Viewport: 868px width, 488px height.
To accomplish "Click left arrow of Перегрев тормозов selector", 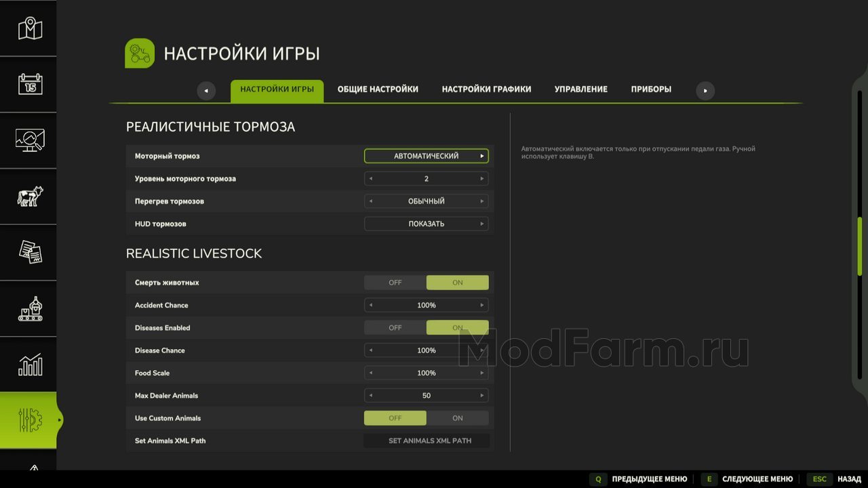I will coord(370,201).
